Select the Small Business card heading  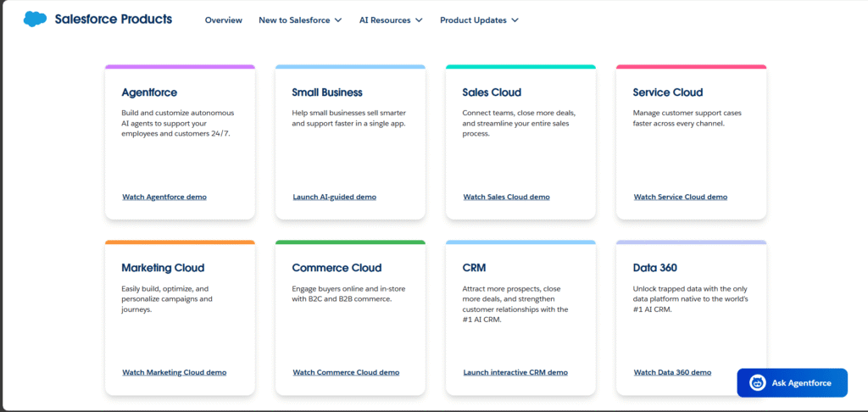click(326, 92)
